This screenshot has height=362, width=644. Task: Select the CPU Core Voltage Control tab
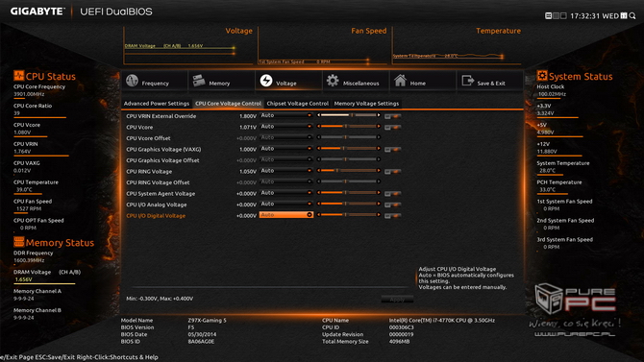[x=228, y=104]
